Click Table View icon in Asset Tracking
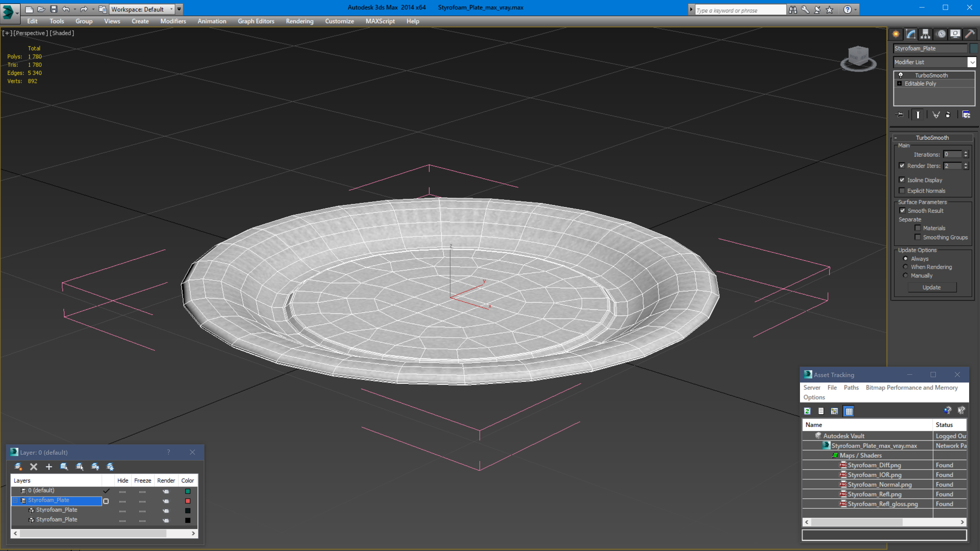 point(849,411)
